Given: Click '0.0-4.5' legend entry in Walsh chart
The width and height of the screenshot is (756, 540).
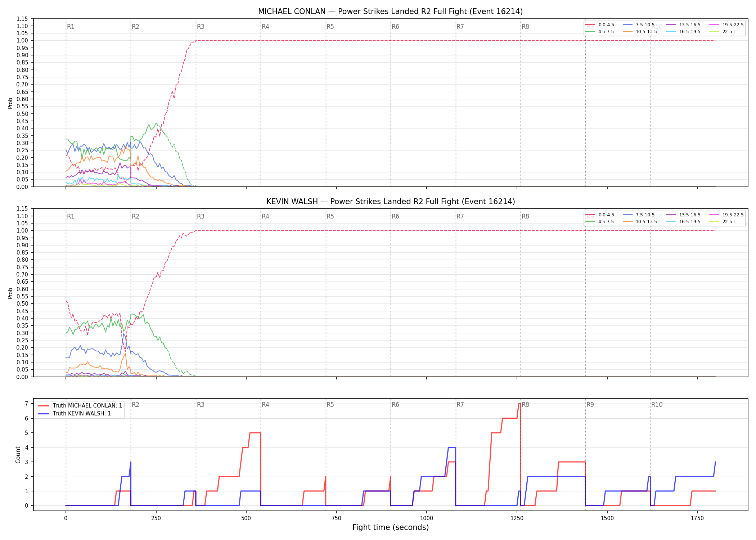Looking at the screenshot, I should [x=600, y=215].
